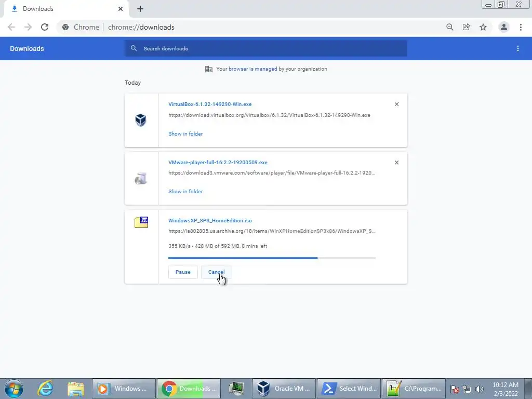The image size is (532, 399).
Task: Click the Action Center flag tray icon
Action: click(455, 389)
